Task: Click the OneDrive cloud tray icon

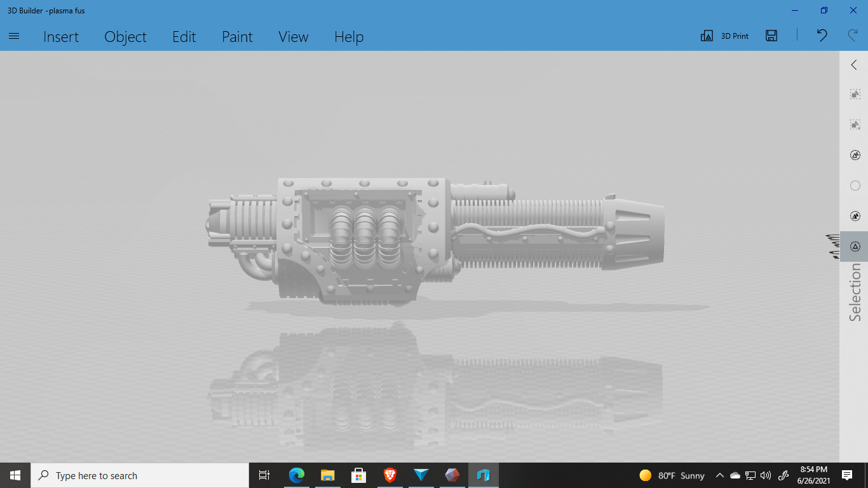Action: pyautogui.click(x=735, y=475)
